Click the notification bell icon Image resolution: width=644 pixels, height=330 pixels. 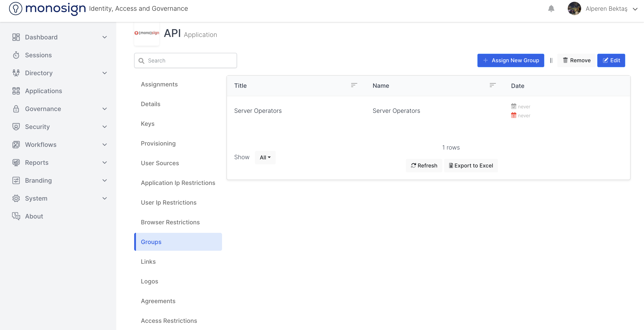pyautogui.click(x=551, y=9)
